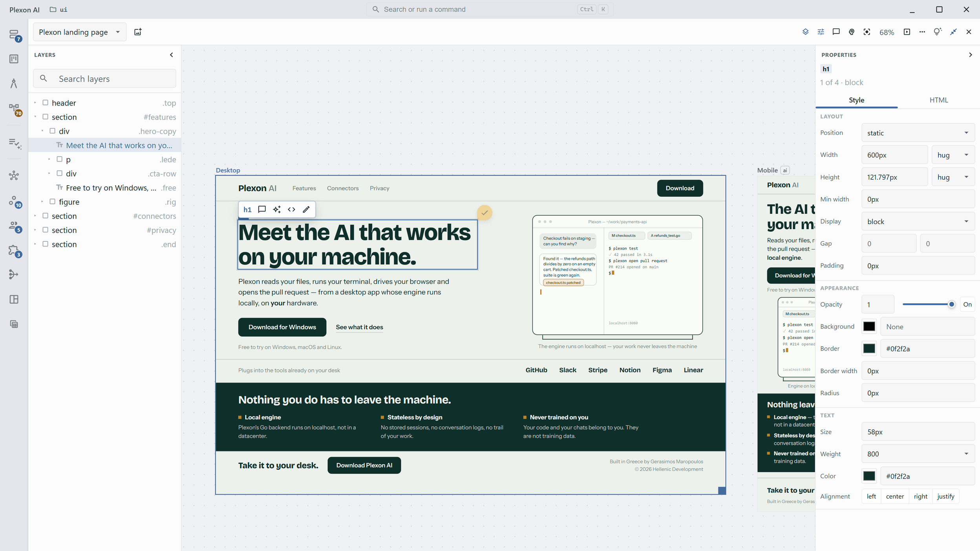Set text alignment to center
980x551 pixels.
tap(895, 496)
